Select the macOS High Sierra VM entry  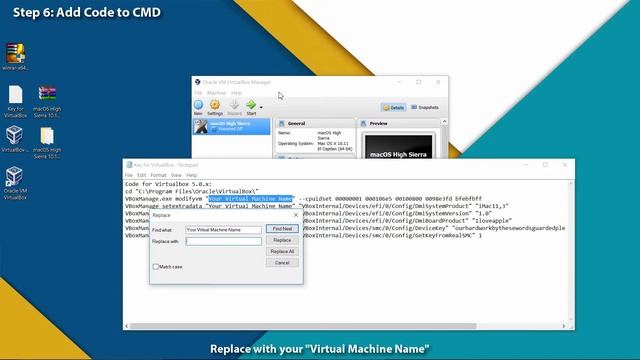pos(231,127)
